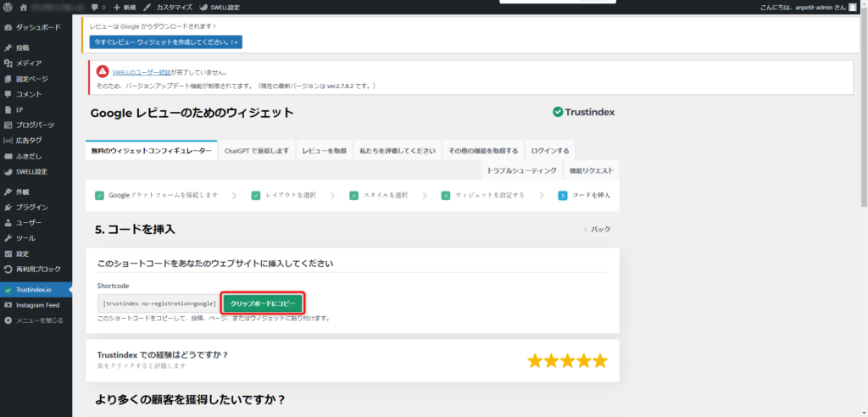Click the Trustindex logo
This screenshot has height=417, width=868.
tap(583, 112)
